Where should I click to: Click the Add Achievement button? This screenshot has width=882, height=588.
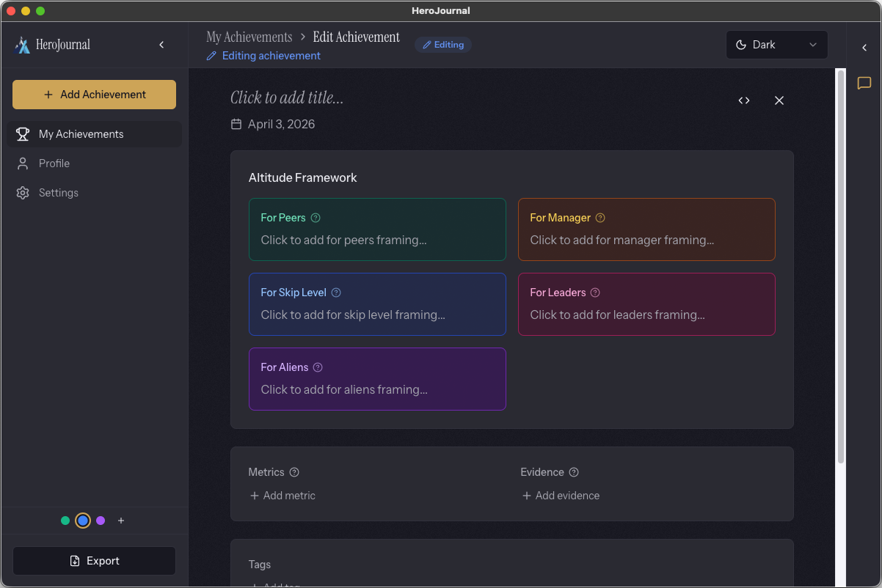tap(94, 95)
